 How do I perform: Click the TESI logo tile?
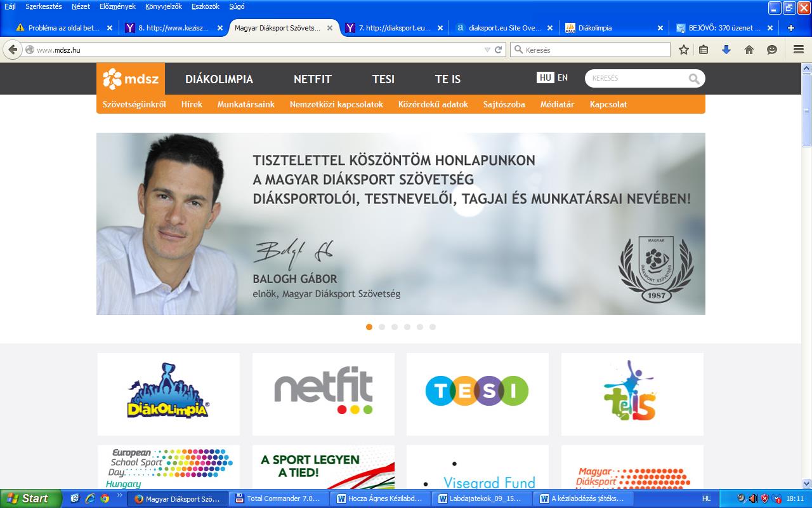pos(478,394)
